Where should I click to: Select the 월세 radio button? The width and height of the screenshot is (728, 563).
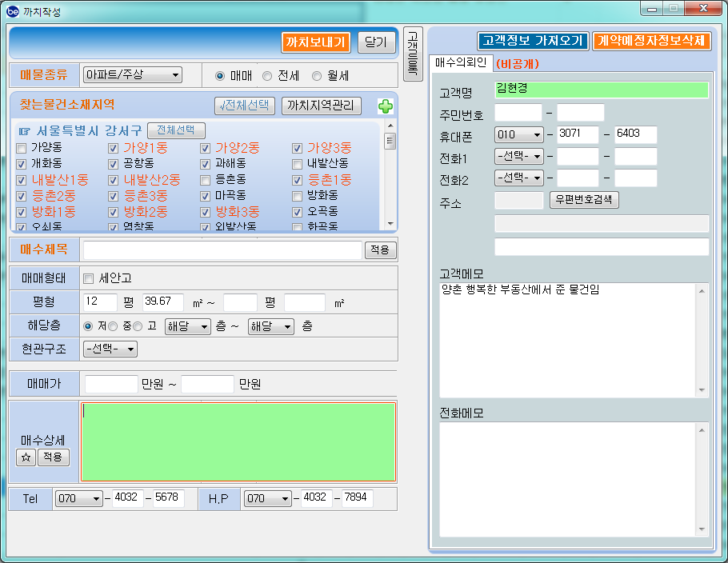point(316,76)
